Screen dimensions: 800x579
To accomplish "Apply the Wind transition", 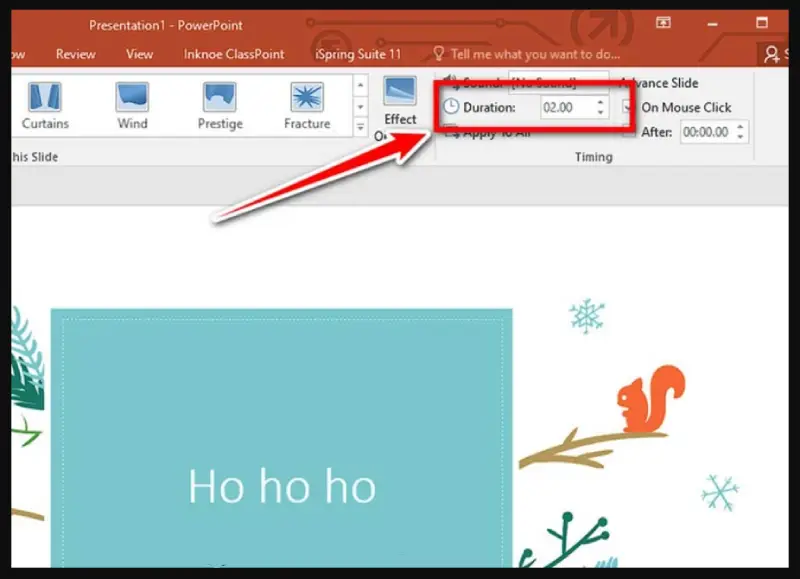I will (132, 106).
